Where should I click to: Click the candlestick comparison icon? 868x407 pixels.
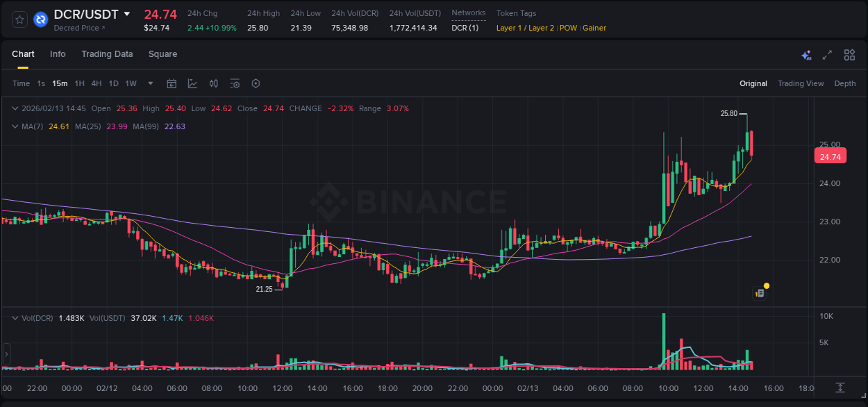click(213, 83)
